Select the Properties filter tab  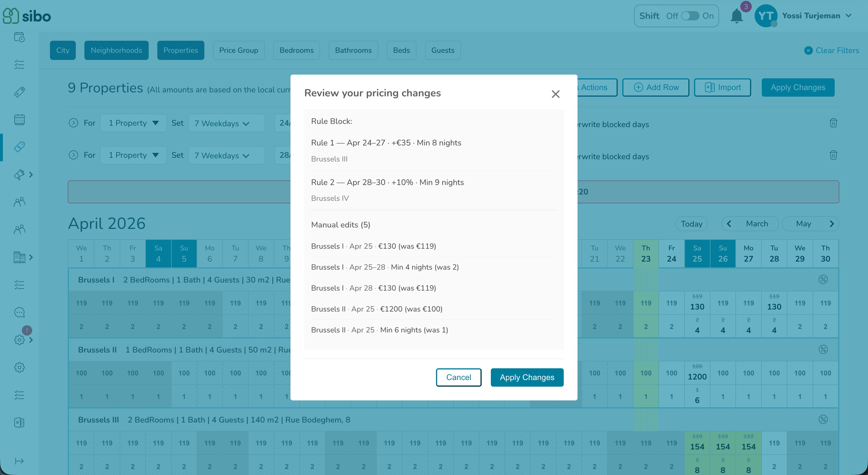181,50
